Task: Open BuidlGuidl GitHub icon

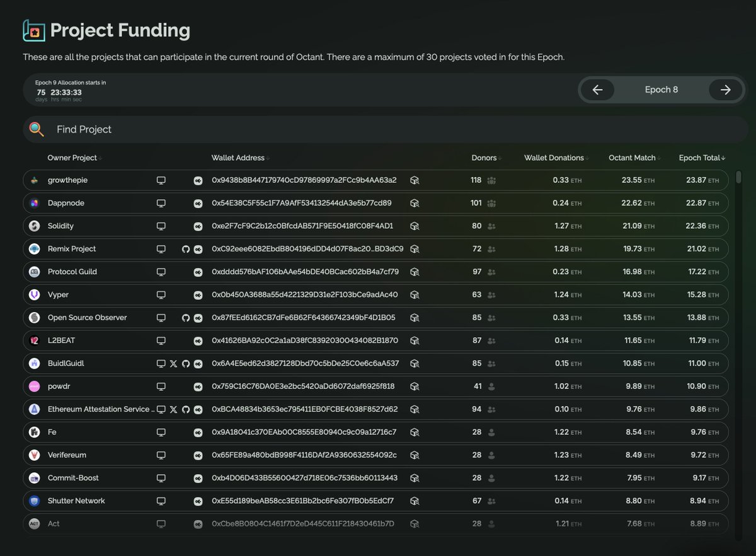Action: 186,364
